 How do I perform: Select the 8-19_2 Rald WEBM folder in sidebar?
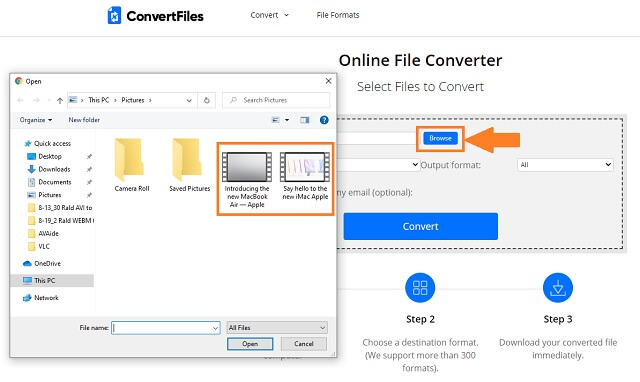point(60,221)
